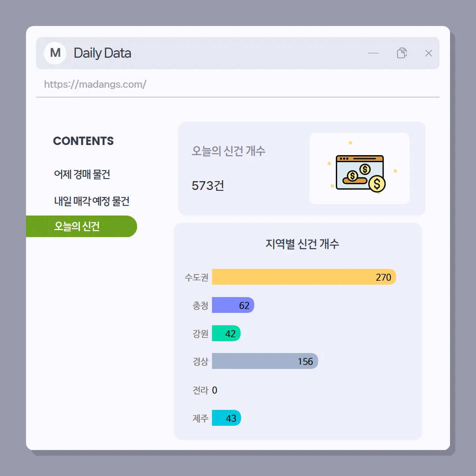Close the Daily Data window
Screen dimensions: 476x476
428,53
